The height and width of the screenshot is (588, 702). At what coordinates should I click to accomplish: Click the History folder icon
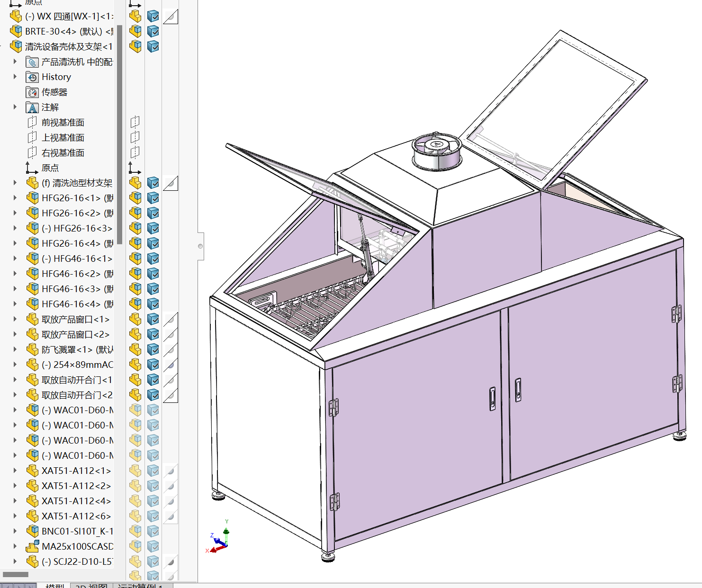pyautogui.click(x=32, y=77)
